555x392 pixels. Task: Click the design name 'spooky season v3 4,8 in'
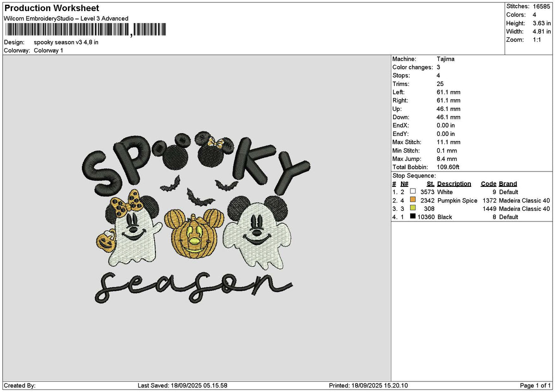click(x=66, y=42)
